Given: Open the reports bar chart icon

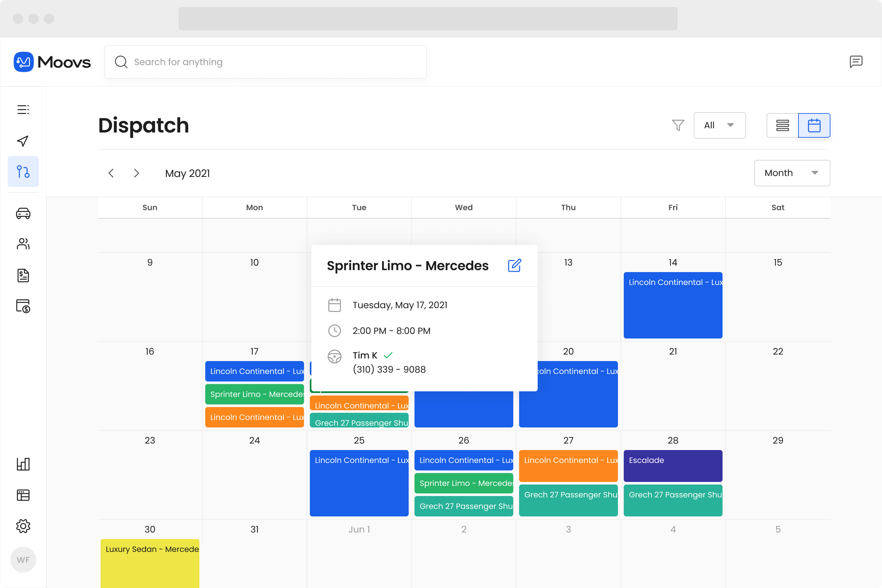Looking at the screenshot, I should (23, 464).
